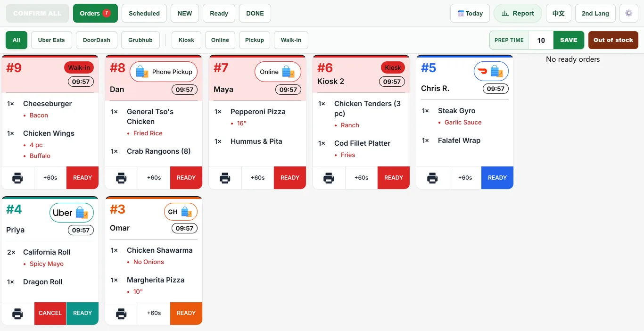Mark Omar's order #3 as READY
The width and height of the screenshot is (644, 331).
(x=186, y=313)
